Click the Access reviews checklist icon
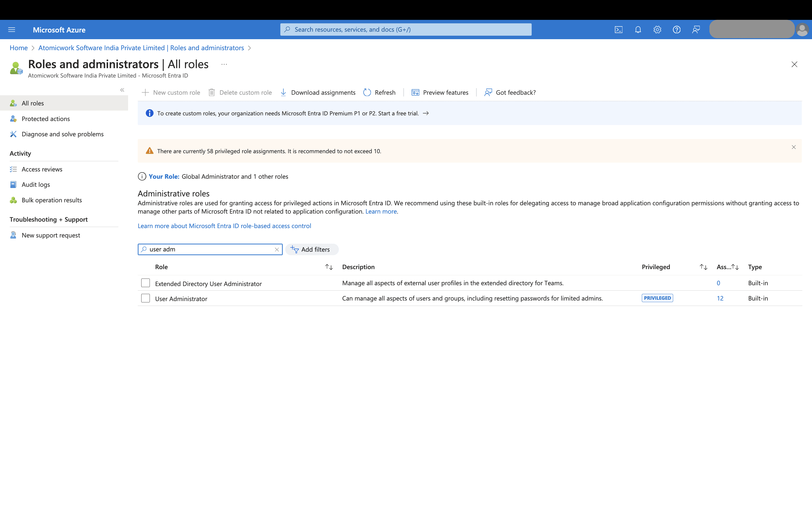 [13, 169]
